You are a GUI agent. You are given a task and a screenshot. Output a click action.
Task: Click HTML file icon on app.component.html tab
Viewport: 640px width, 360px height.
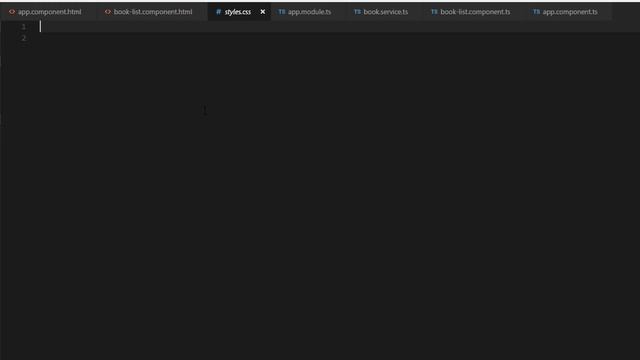(12, 12)
